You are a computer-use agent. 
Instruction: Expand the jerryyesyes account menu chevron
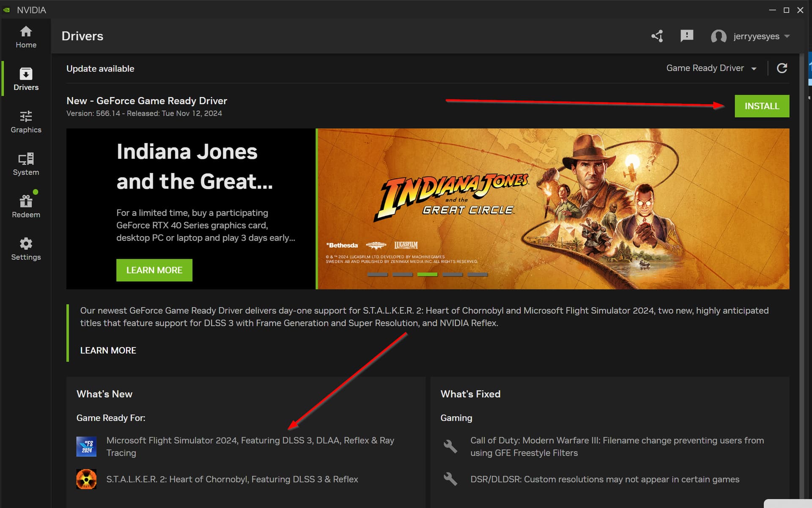[787, 36]
